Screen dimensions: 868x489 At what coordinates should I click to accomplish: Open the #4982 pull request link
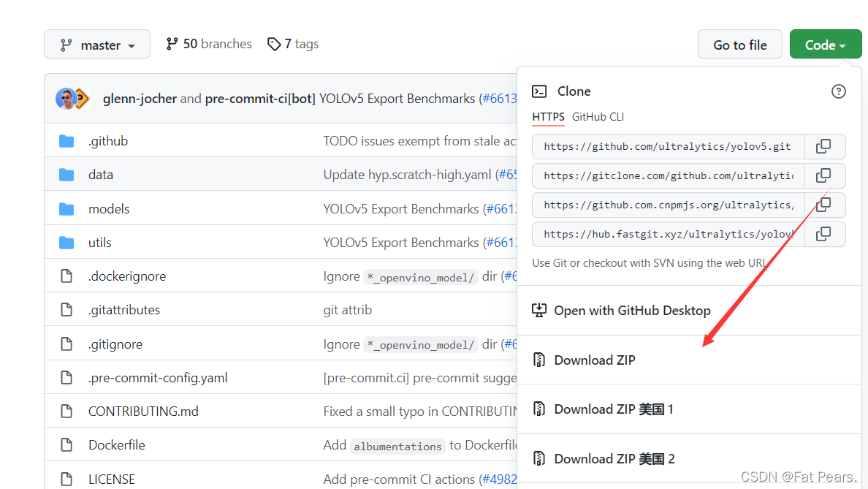pos(499,479)
